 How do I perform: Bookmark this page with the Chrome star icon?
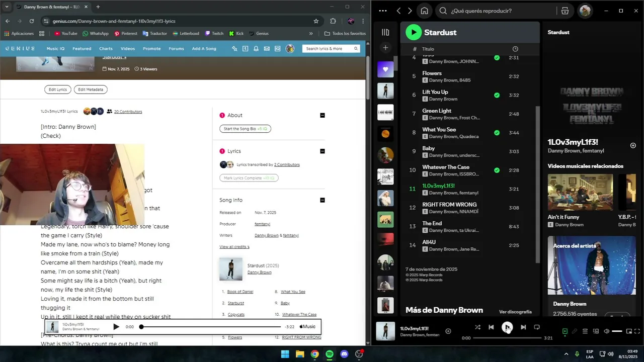(316, 21)
